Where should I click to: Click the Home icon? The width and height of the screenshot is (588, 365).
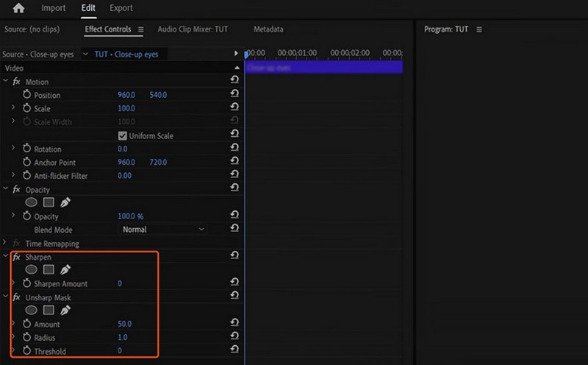tap(18, 8)
